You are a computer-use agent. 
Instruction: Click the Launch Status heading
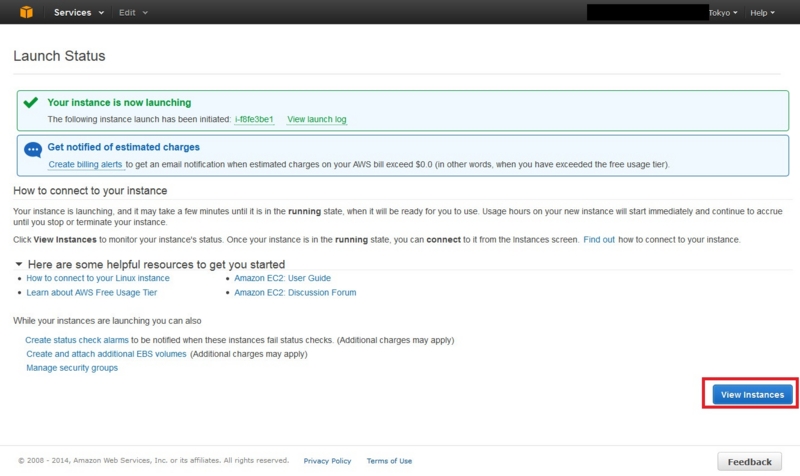coord(59,56)
